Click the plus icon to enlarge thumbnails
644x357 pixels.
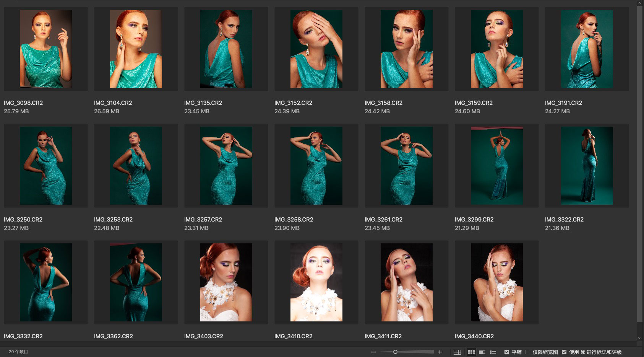pyautogui.click(x=440, y=352)
